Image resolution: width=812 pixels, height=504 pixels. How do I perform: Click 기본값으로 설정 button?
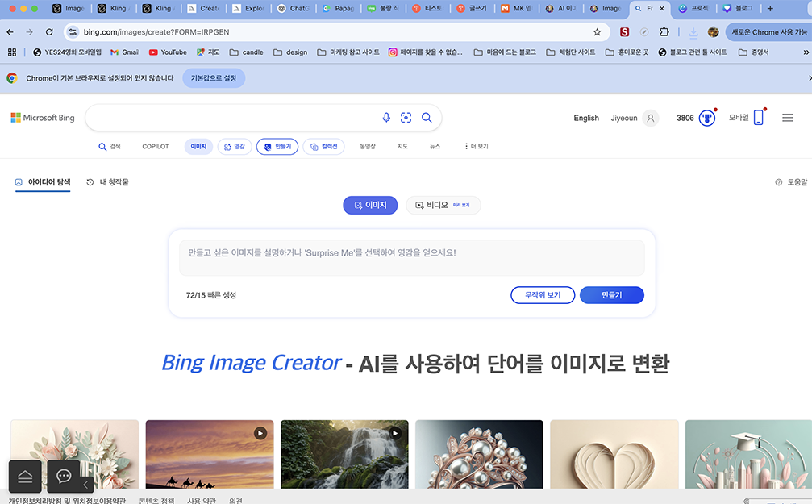pyautogui.click(x=214, y=78)
